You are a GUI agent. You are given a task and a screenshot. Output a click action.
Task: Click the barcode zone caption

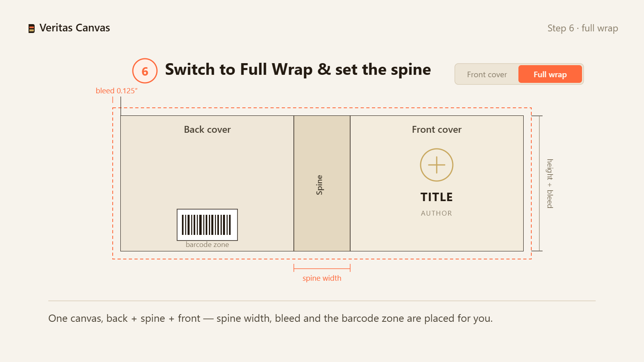[x=207, y=245]
